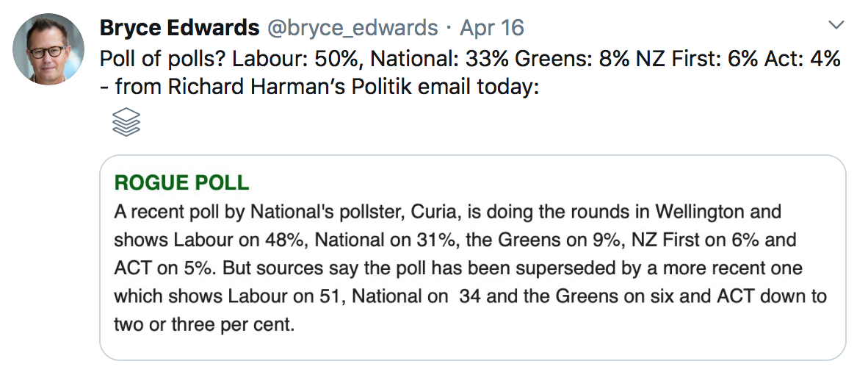
Task: Click the @bryce_edwards handle
Action: coord(352,28)
